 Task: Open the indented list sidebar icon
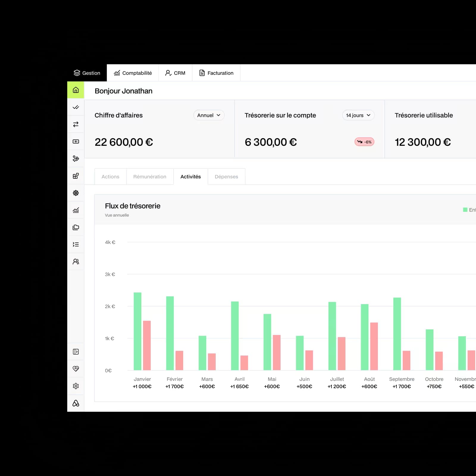click(76, 245)
